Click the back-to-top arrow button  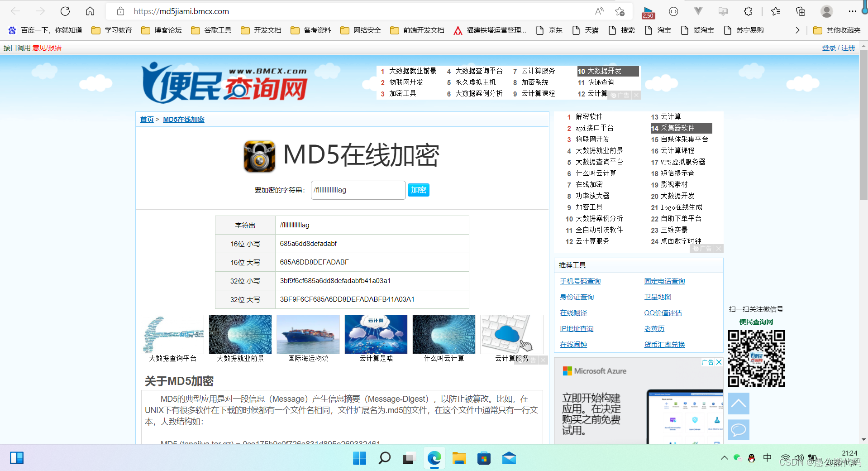pos(739,403)
